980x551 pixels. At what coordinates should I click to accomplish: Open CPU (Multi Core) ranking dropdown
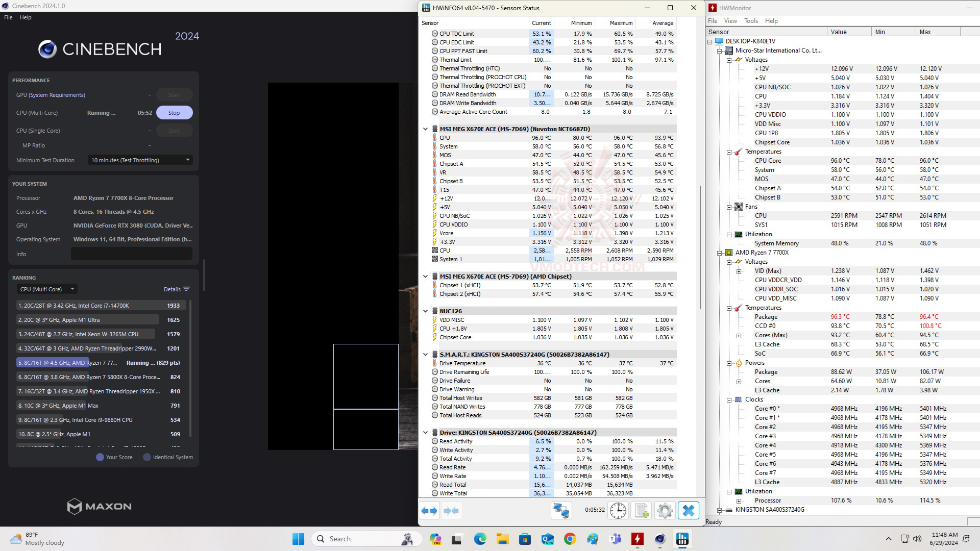(47, 289)
